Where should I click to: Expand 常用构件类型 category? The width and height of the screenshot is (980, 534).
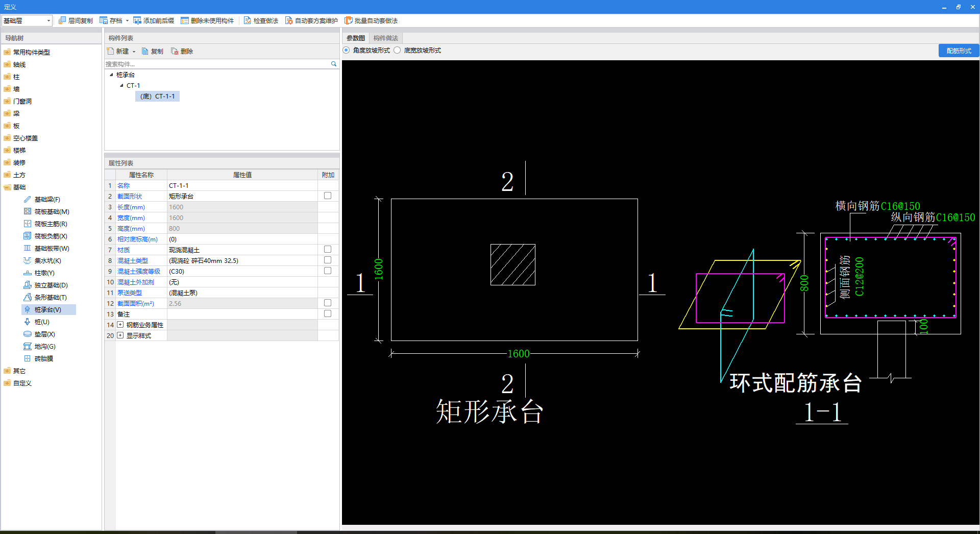coord(7,53)
